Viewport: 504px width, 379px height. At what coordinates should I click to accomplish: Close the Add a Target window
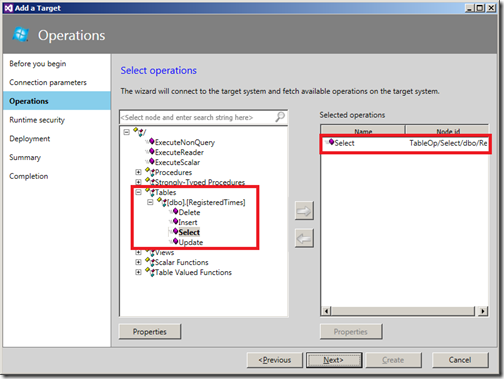pyautogui.click(x=491, y=8)
